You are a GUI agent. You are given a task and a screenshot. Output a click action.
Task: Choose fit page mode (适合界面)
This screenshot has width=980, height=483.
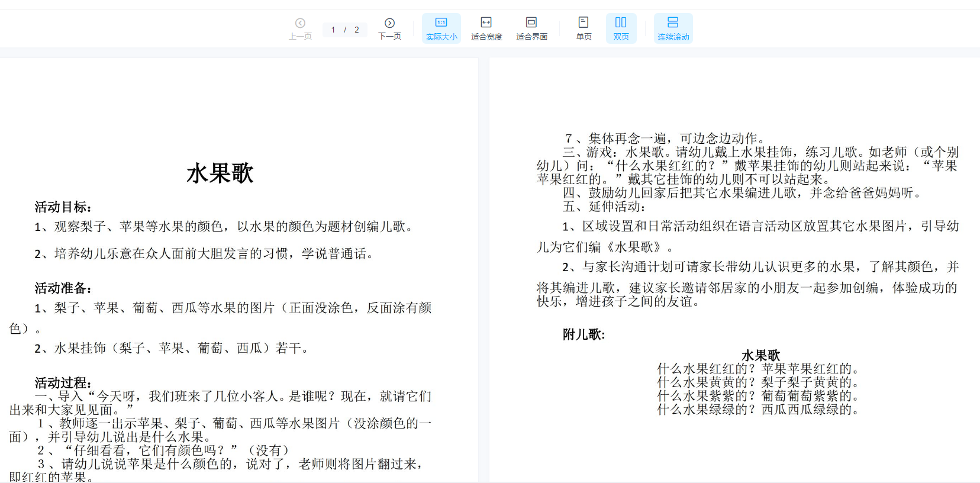click(531, 28)
